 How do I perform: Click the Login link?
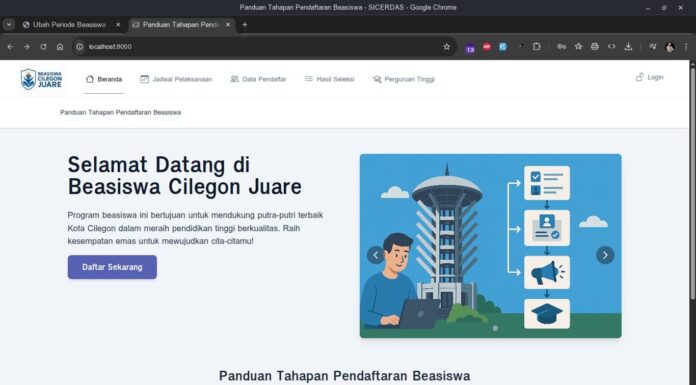pos(650,77)
